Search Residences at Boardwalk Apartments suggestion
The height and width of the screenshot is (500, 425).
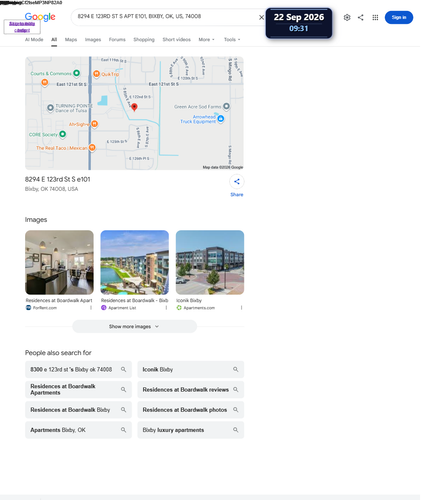pos(78,389)
